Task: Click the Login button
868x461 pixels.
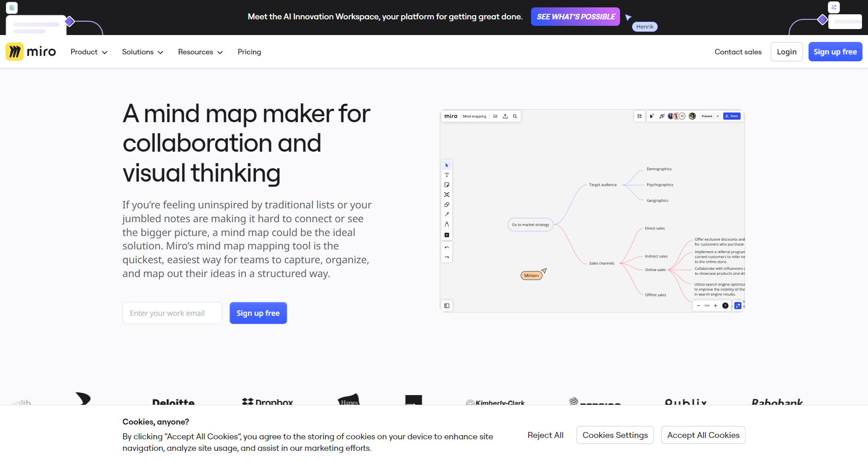Action: point(786,52)
